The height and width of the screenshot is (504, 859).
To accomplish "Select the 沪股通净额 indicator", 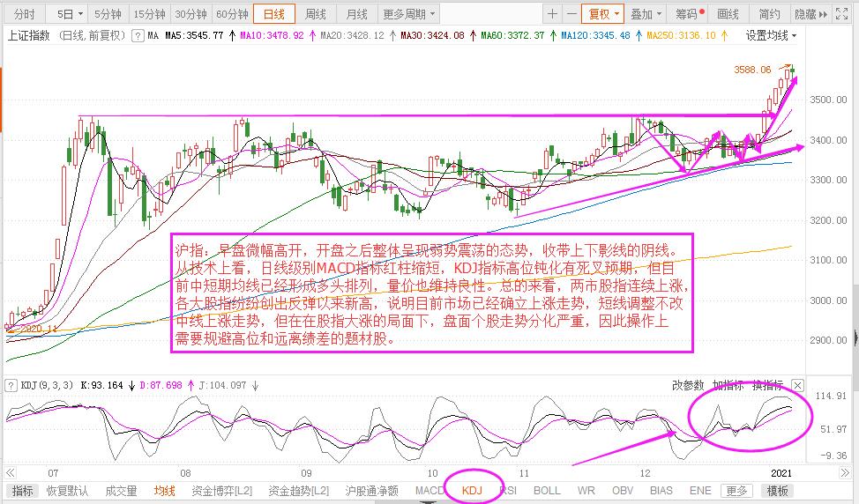I will click(371, 491).
